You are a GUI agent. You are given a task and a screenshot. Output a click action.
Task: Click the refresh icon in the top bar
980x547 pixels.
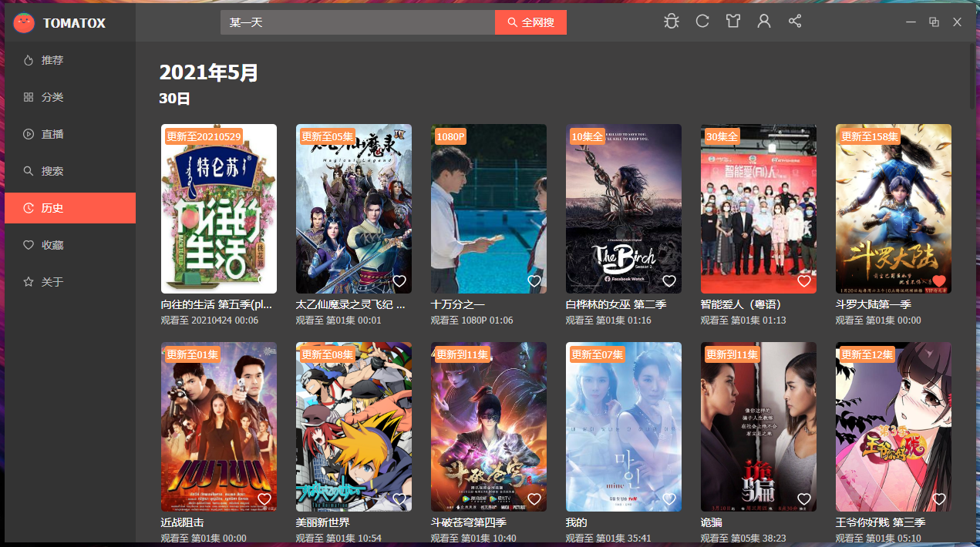[702, 22]
